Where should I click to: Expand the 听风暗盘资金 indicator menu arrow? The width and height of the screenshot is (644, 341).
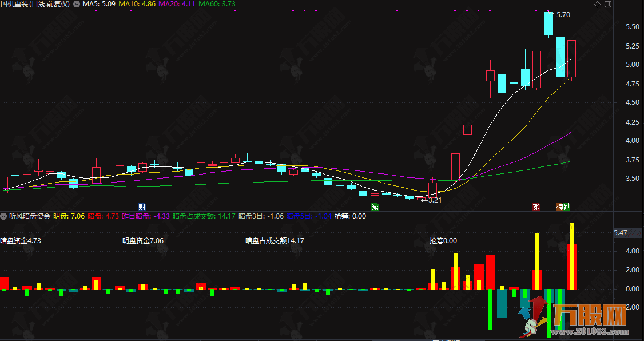pyautogui.click(x=3, y=216)
